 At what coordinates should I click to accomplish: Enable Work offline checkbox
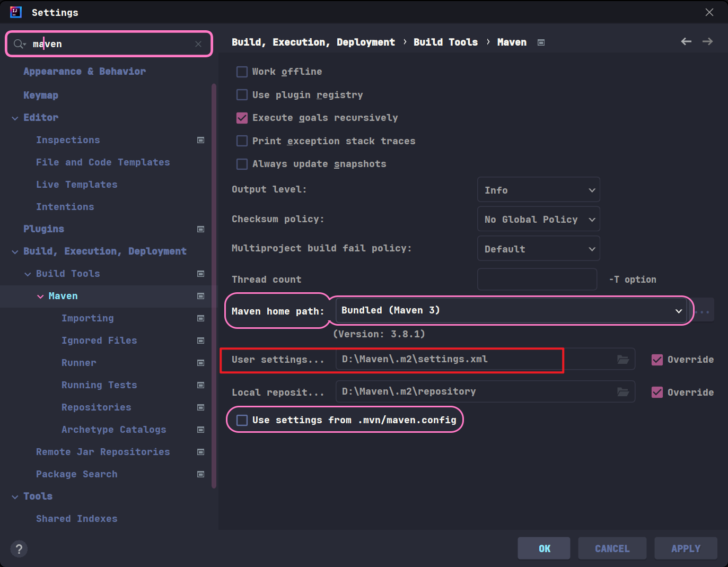tap(242, 72)
